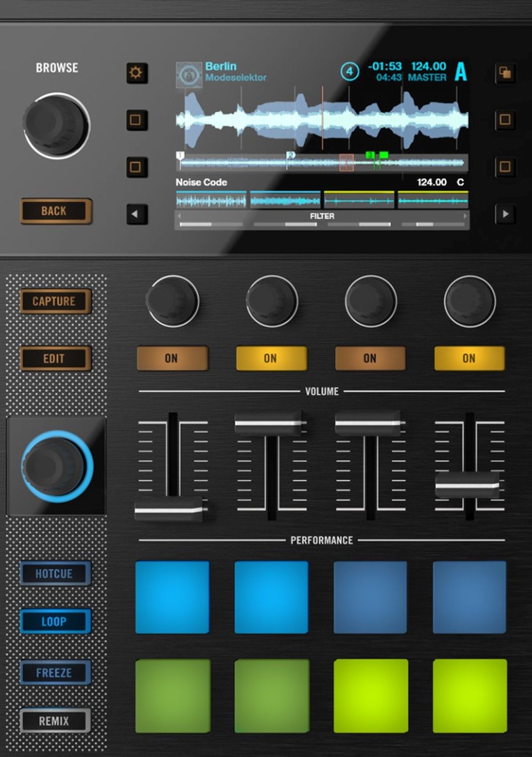This screenshot has height=757, width=532.
Task: Open settings via the gear icon button
Action: point(136,72)
